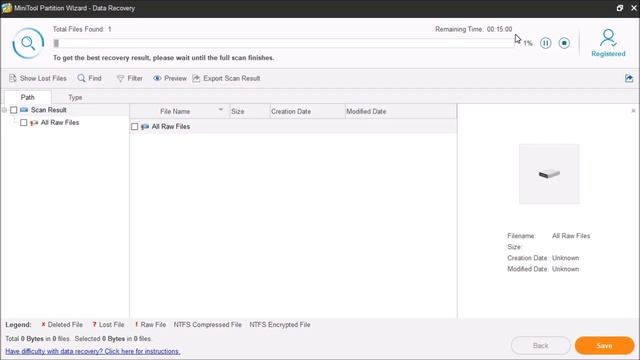Click the Scan Result drive icon
Viewport: 640px width, 360px height.
24,110
